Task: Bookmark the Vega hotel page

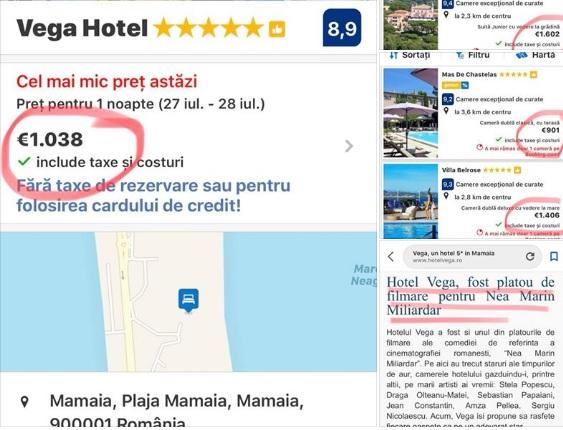Action: (x=554, y=256)
